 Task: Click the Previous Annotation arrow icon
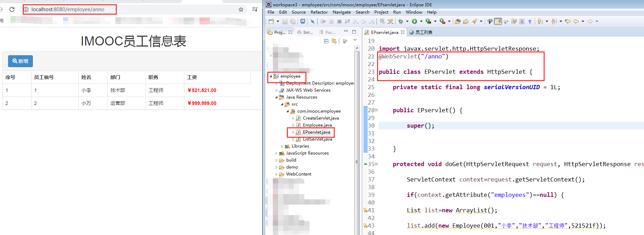pyautogui.click(x=554, y=21)
